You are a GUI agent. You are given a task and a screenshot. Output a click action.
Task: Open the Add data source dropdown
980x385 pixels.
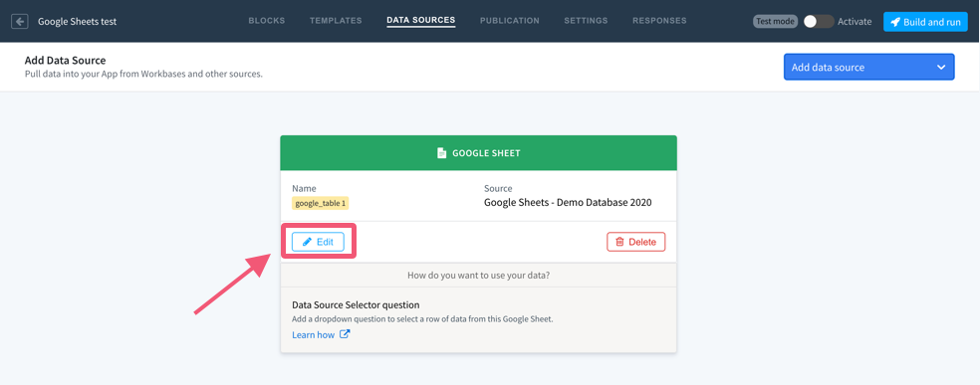tap(868, 68)
